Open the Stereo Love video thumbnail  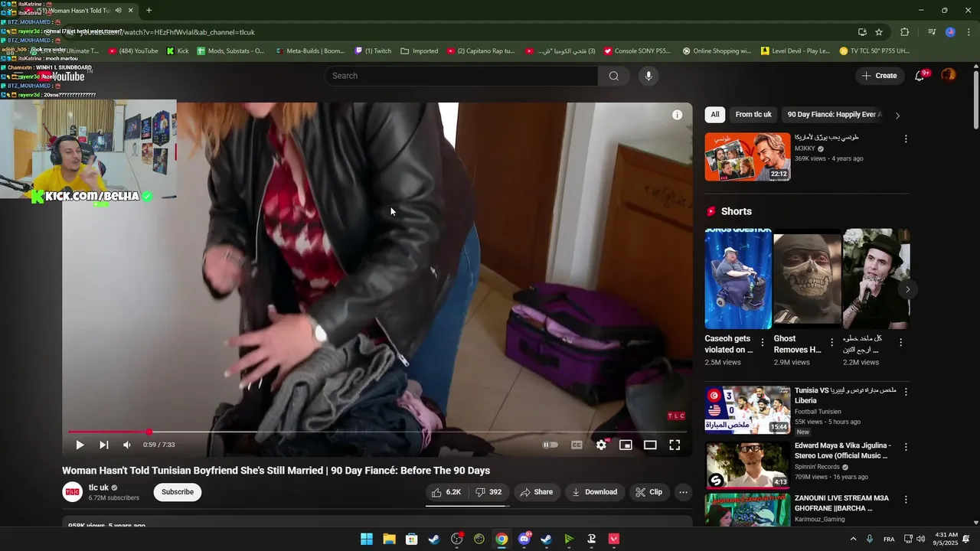point(747,465)
